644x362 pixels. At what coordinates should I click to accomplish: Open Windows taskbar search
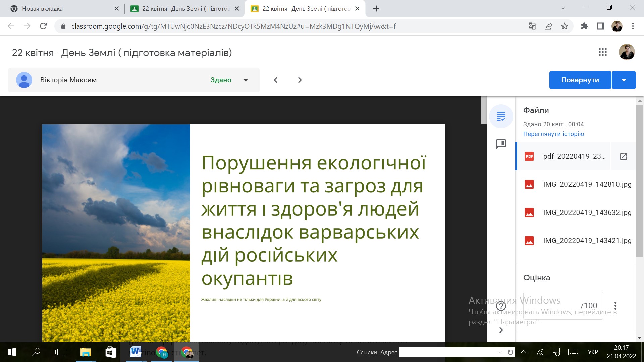tap(36, 352)
